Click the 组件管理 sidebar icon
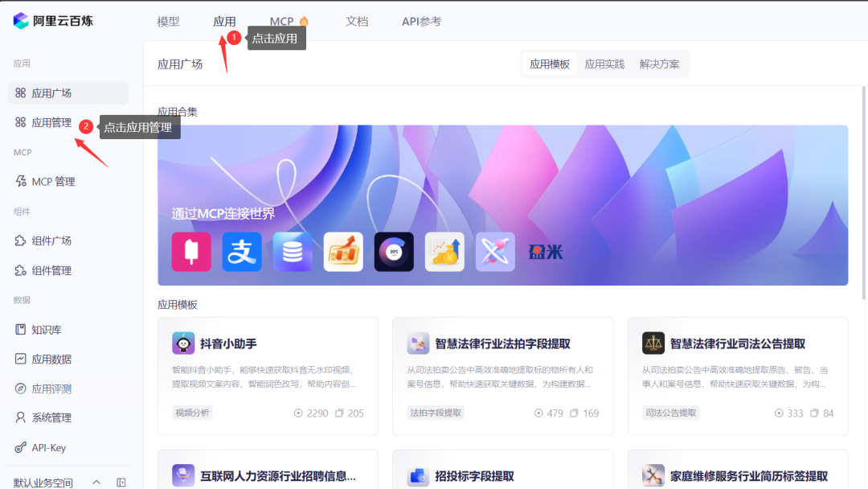The width and height of the screenshot is (868, 489). point(20,270)
